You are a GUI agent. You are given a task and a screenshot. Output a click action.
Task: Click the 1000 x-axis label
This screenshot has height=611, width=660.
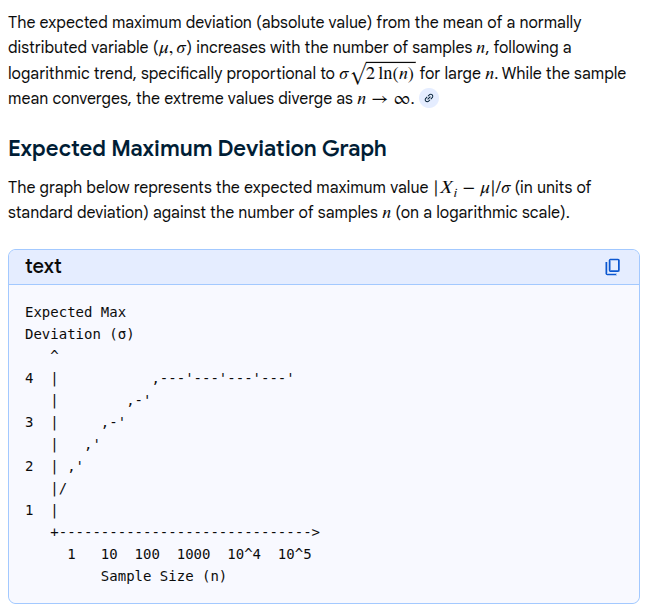tap(193, 554)
